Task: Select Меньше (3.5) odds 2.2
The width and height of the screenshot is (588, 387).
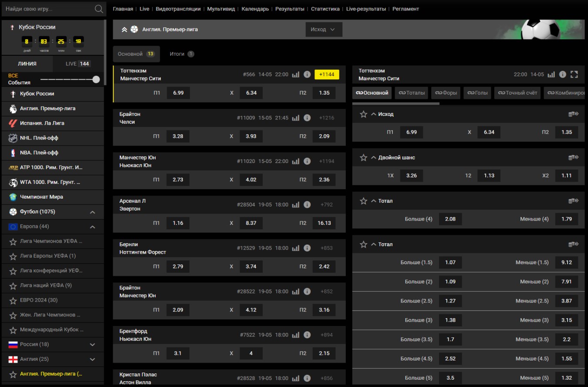Action: click(567, 339)
